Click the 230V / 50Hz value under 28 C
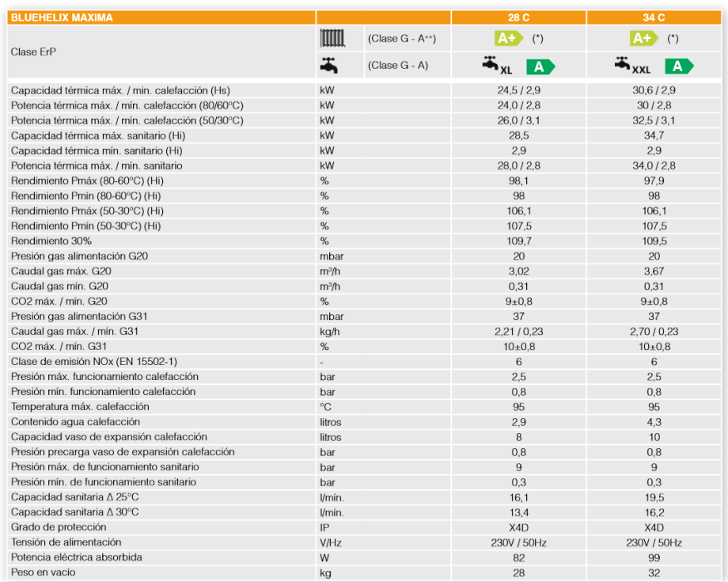728x582 pixels. pos(519,542)
